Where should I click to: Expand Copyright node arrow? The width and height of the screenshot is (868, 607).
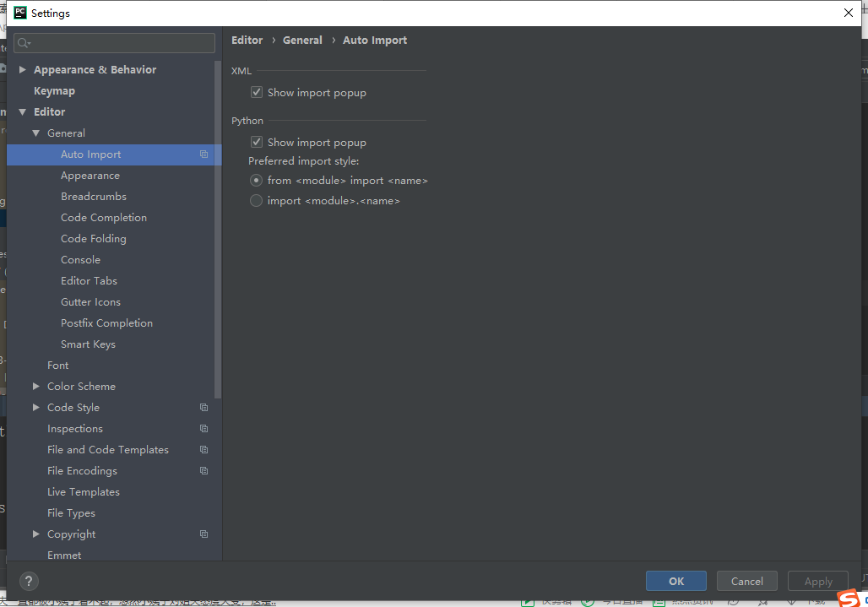(36, 534)
